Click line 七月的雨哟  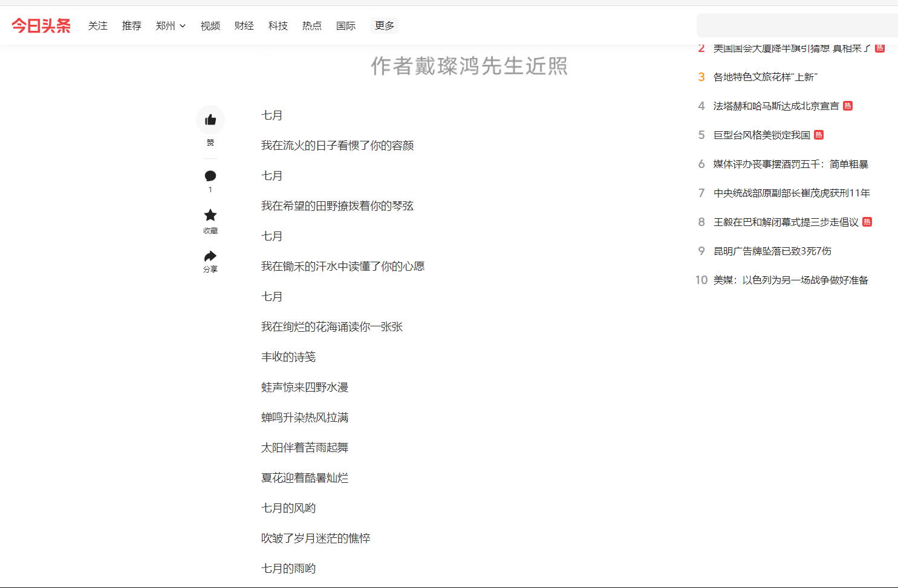click(288, 569)
